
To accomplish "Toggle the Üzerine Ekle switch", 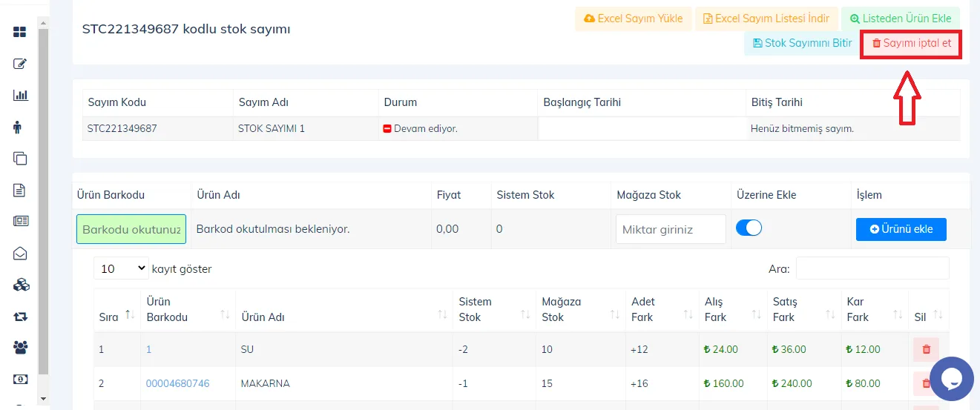I will click(x=749, y=228).
